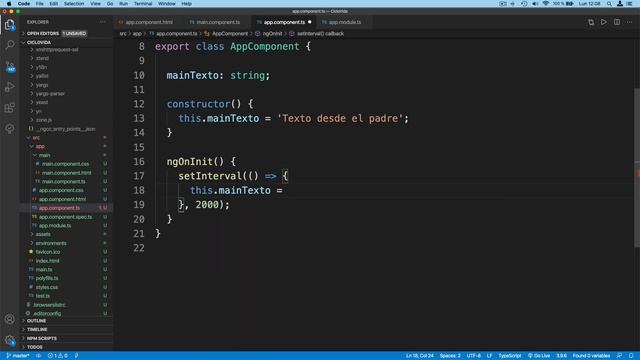Place cursor at end of line 18
The height and width of the screenshot is (360, 640).
point(283,190)
